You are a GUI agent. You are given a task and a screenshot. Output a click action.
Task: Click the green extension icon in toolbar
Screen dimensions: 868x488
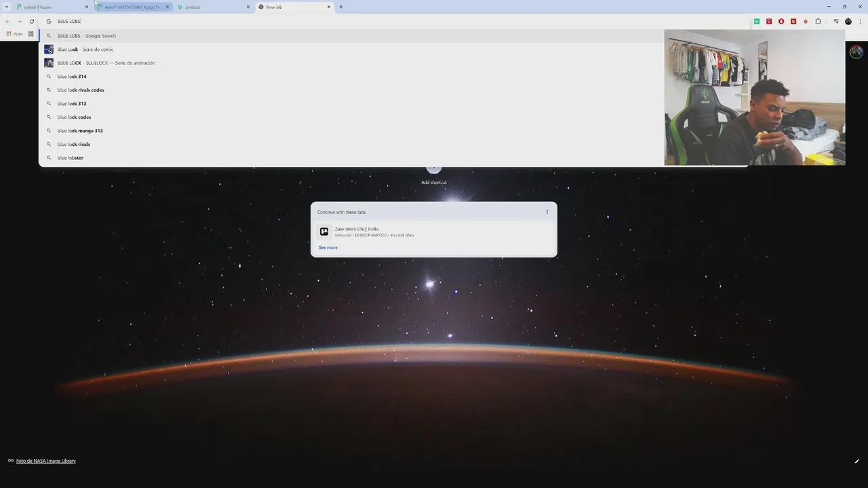tap(757, 21)
